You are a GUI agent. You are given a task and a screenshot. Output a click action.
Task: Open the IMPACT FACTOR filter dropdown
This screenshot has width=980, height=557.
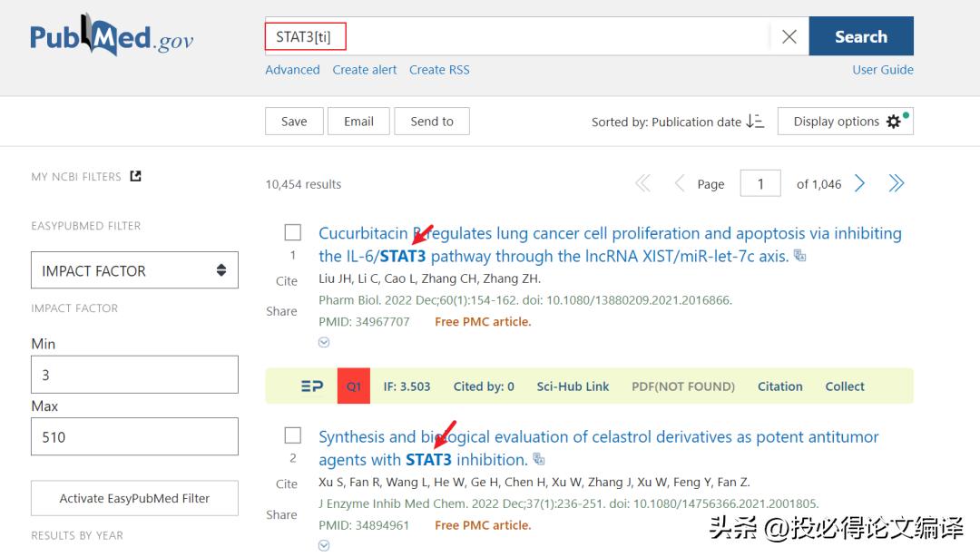(x=134, y=270)
